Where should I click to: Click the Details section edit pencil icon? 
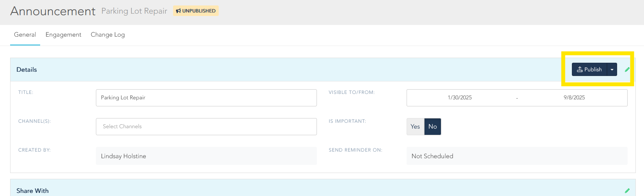click(x=627, y=70)
